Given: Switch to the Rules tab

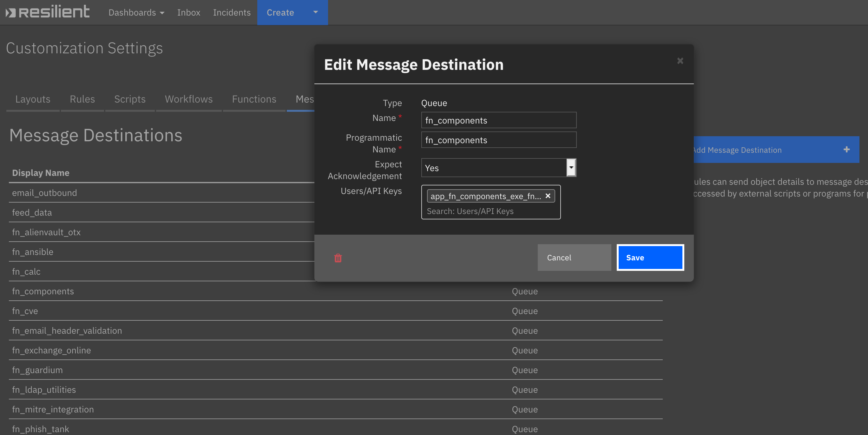Looking at the screenshot, I should [82, 99].
